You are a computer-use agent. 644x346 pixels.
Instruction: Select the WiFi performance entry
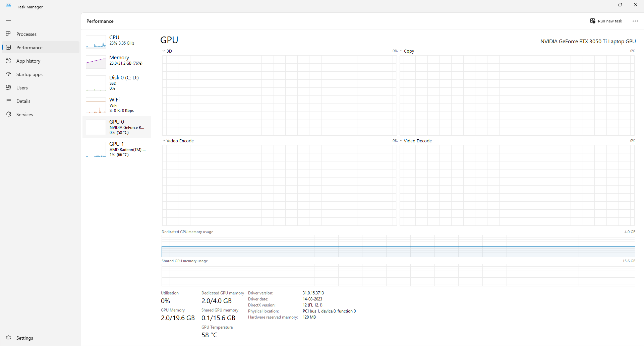[x=117, y=105]
